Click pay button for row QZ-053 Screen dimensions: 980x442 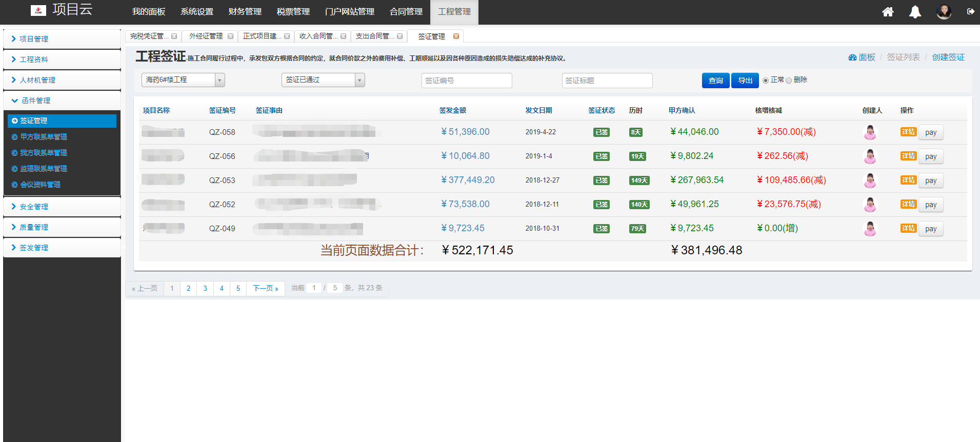pos(931,180)
